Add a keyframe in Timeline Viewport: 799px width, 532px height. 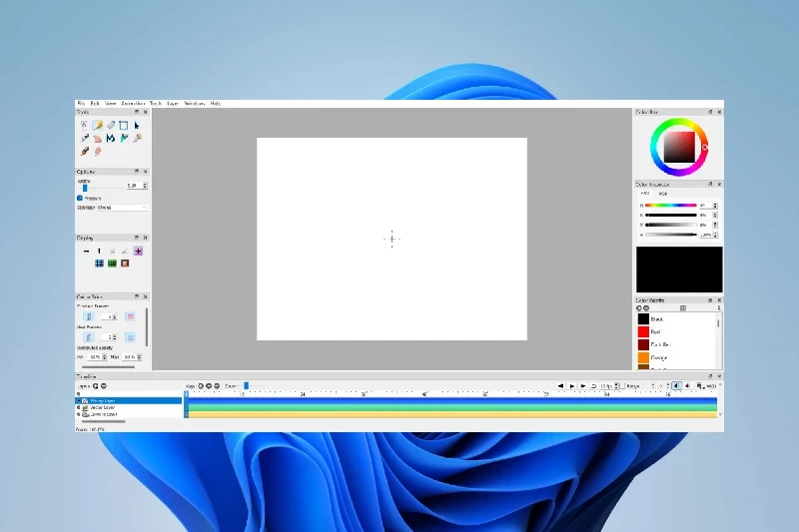click(201, 386)
